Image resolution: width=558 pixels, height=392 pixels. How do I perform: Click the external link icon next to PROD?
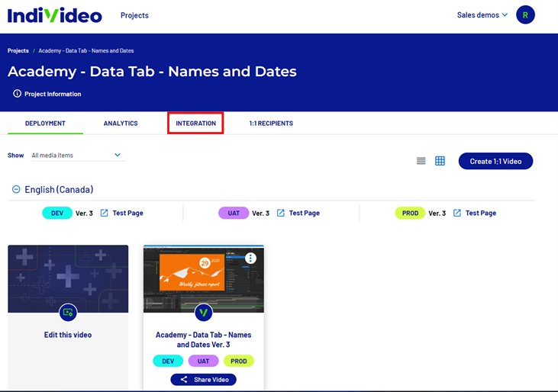click(457, 213)
